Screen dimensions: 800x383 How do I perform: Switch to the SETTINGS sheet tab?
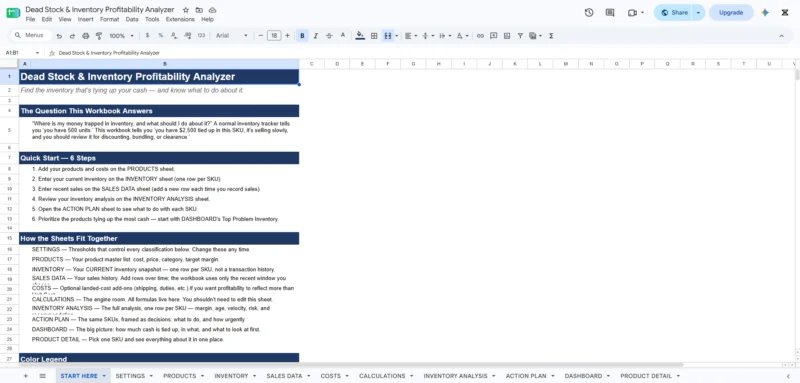coord(130,376)
